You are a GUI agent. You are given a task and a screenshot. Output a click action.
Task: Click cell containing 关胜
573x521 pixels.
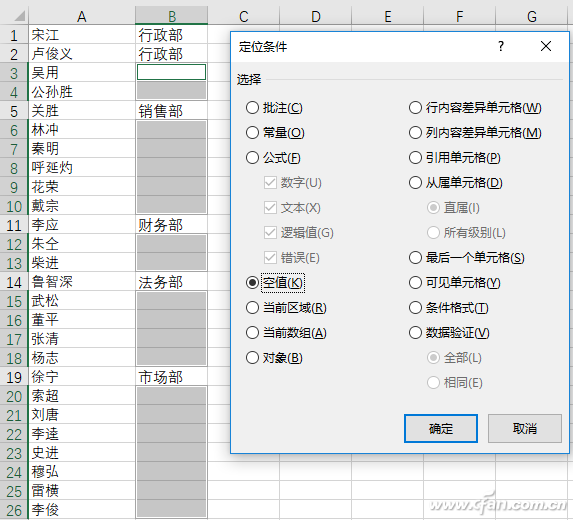tap(82, 111)
